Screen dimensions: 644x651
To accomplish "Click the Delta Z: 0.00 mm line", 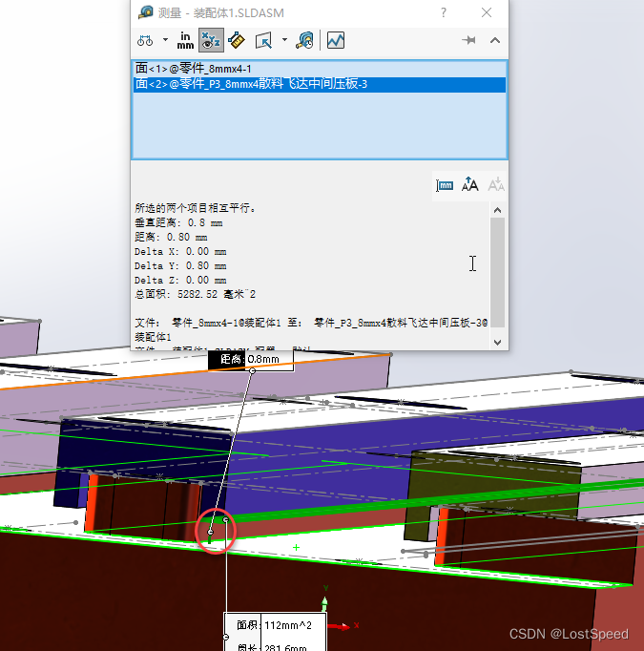I will [x=180, y=281].
